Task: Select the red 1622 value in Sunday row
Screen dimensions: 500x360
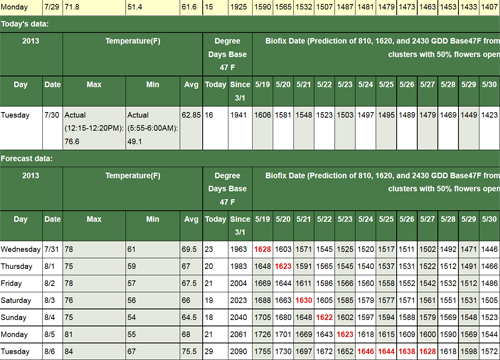Action: [324, 317]
